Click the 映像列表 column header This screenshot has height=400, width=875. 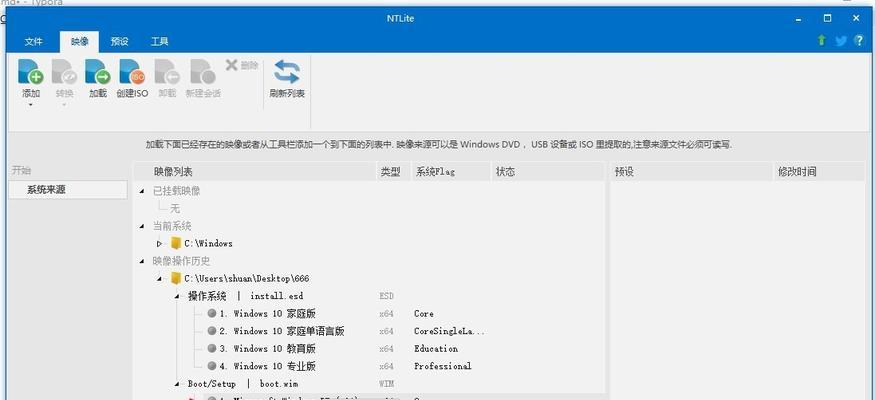pos(255,172)
